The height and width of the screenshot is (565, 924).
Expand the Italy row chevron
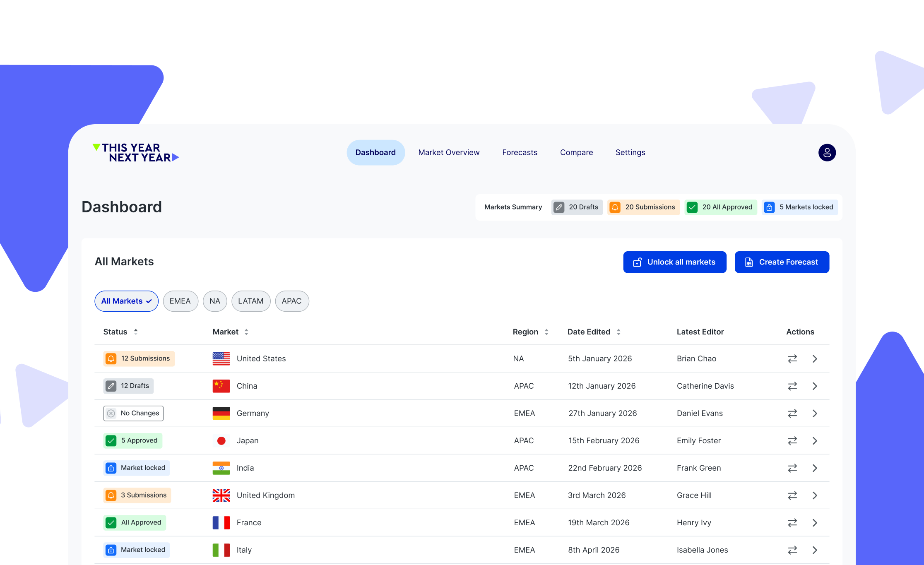pos(815,550)
